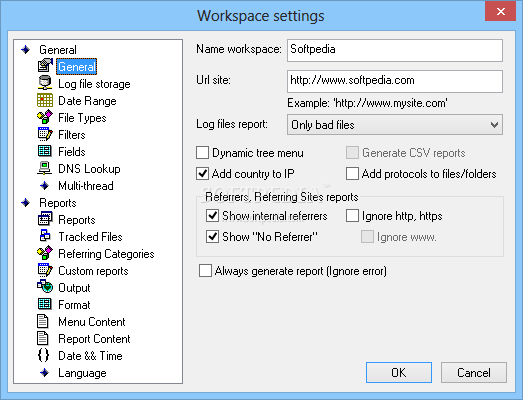Screen dimensions: 523x400
Task: Click the Report Content document icon
Action: pos(43,338)
